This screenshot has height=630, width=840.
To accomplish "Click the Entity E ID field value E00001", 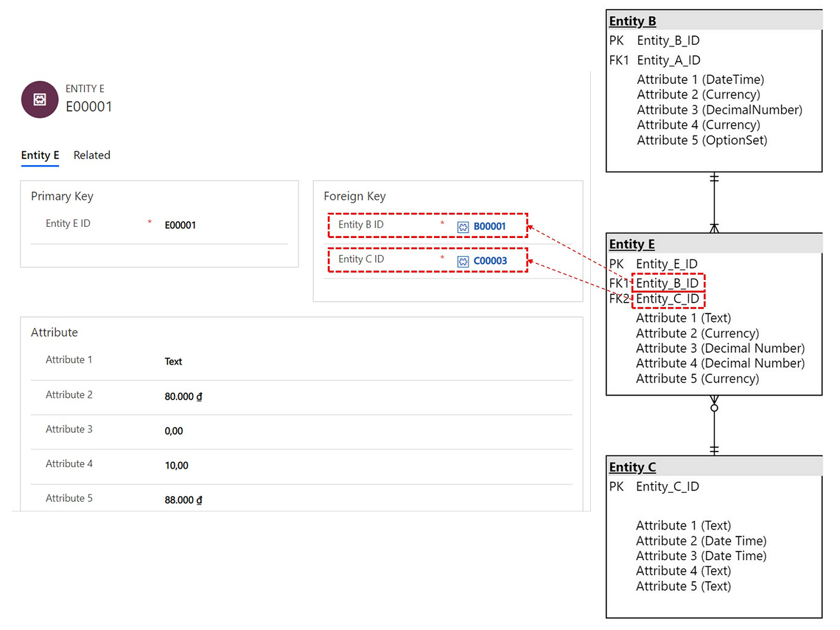I will pos(180,225).
